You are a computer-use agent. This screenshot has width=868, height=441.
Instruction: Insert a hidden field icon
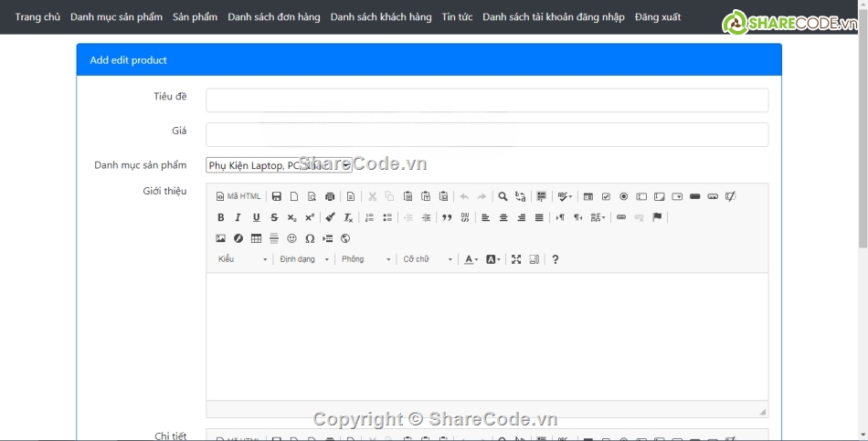(x=731, y=196)
